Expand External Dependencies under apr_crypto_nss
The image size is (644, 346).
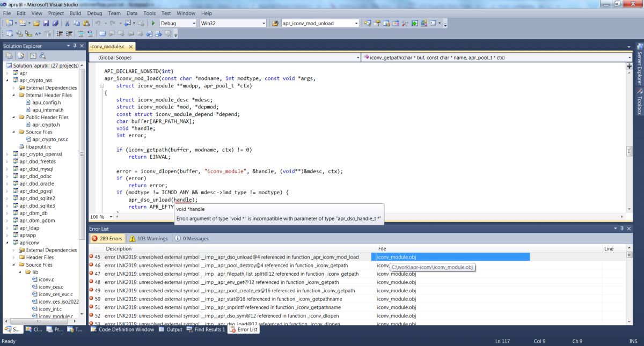point(14,87)
